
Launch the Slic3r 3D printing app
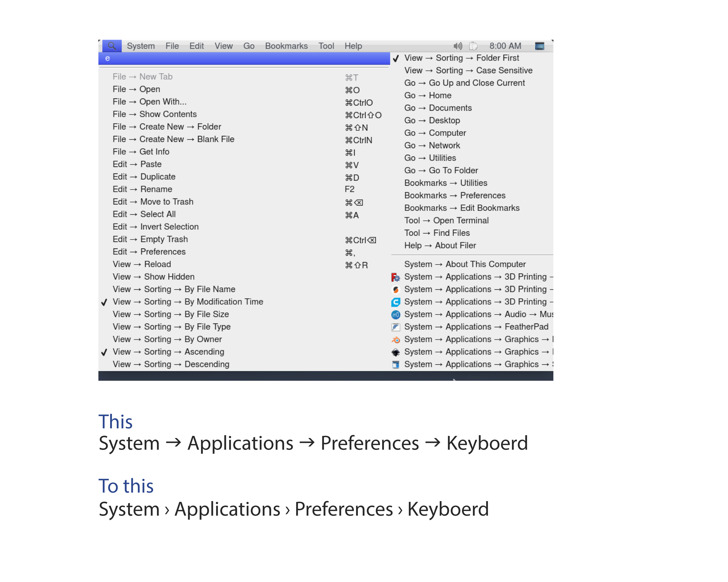tap(473, 289)
